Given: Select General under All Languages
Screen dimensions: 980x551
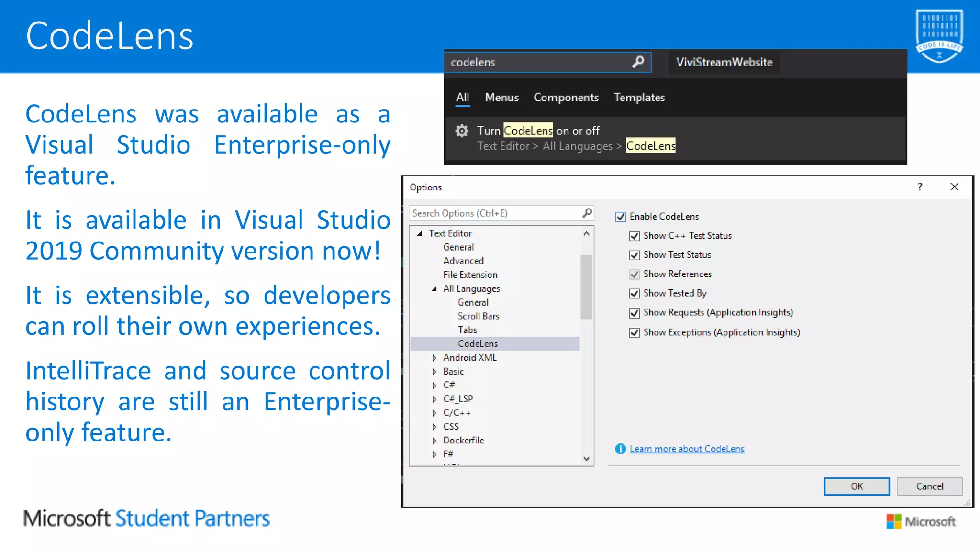Looking at the screenshot, I should [x=473, y=303].
